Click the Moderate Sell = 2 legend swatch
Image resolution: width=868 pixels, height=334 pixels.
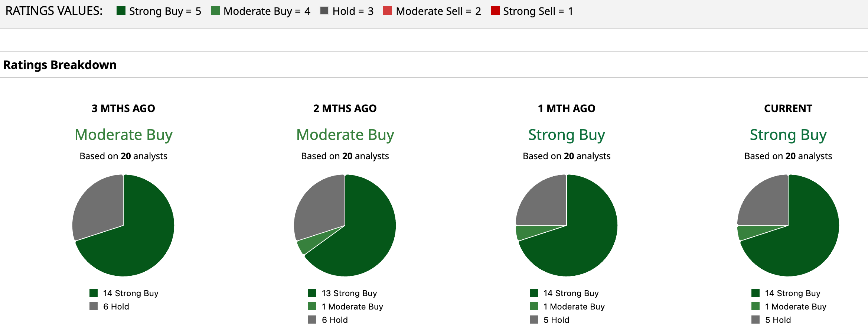click(388, 10)
